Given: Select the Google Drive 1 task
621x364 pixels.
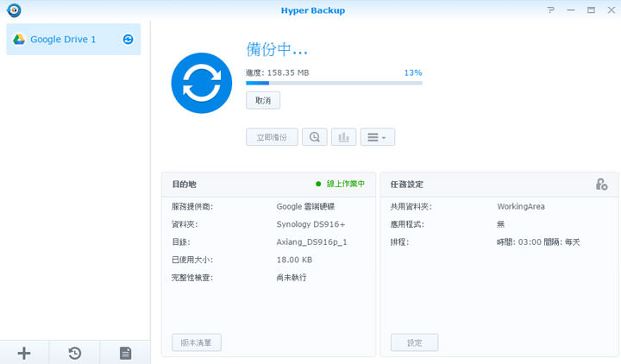Looking at the screenshot, I should click(63, 40).
